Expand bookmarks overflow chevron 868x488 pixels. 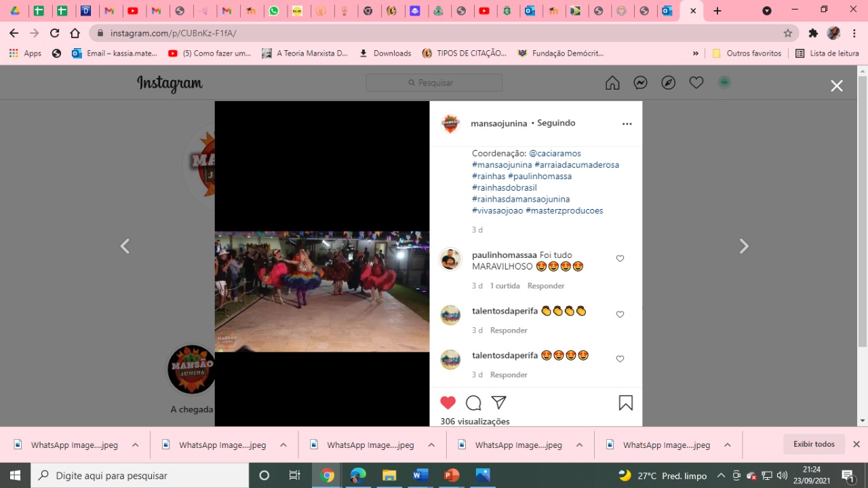(x=695, y=54)
